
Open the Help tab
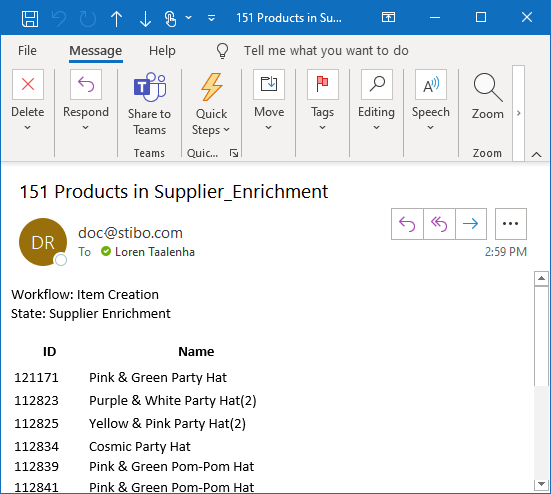[x=162, y=51]
